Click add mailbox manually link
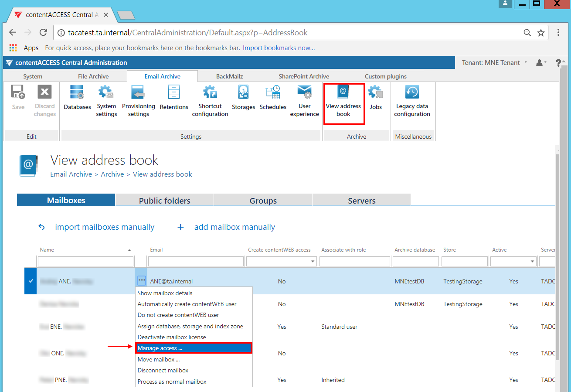 pos(235,227)
